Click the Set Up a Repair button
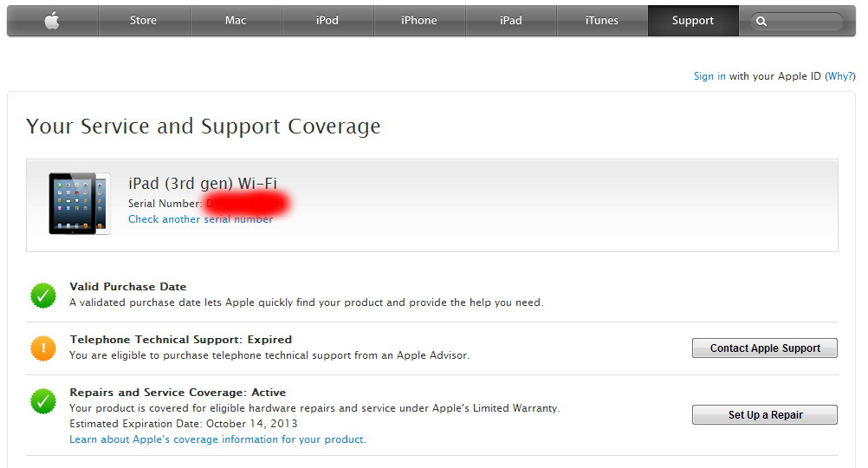868x468 pixels. [x=765, y=414]
